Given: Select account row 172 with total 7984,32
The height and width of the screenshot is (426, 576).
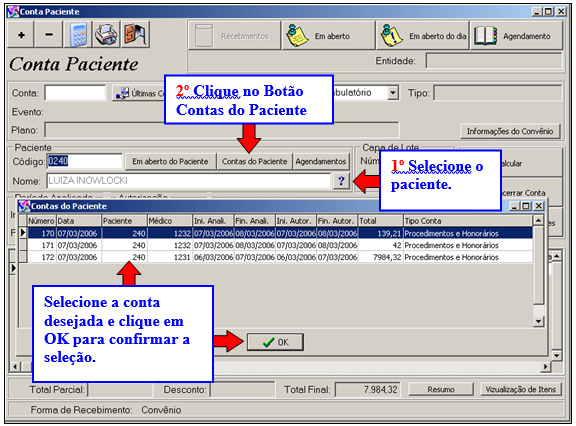Looking at the screenshot, I should pos(280,257).
